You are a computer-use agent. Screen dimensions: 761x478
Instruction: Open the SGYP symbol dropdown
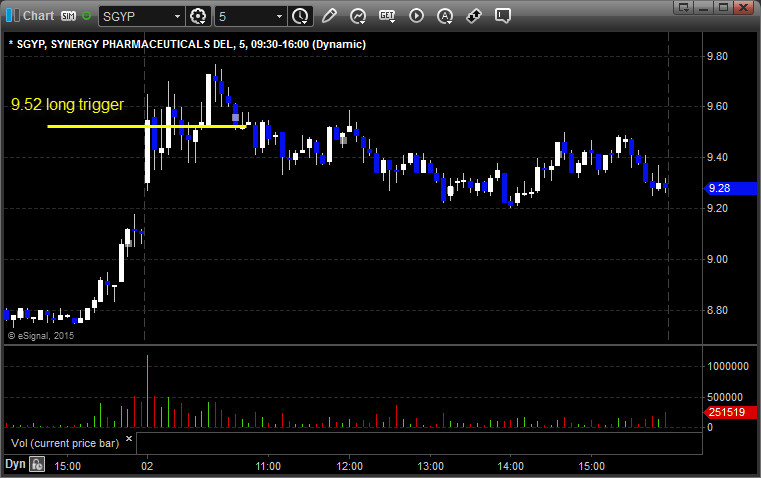[177, 16]
